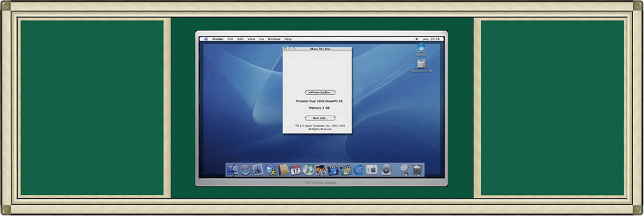Open QuickTime Player in the Dock
The width and height of the screenshot is (644, 216).
click(x=359, y=169)
